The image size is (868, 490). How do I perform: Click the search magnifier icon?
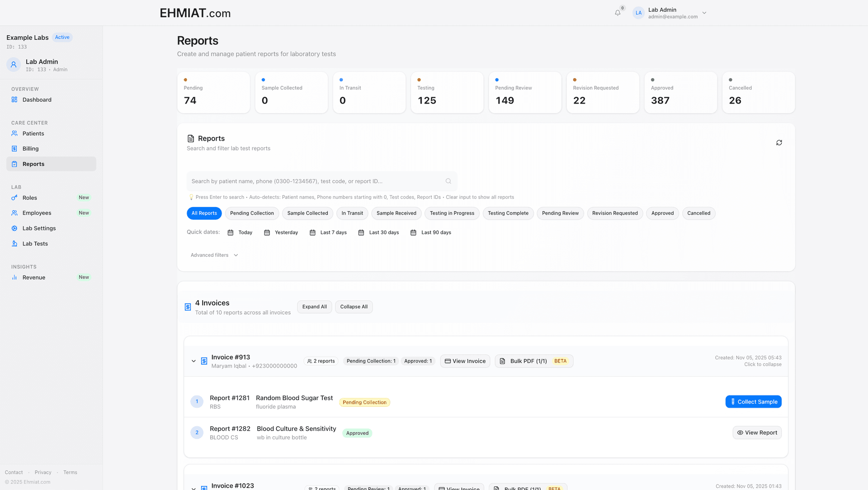[x=448, y=181]
